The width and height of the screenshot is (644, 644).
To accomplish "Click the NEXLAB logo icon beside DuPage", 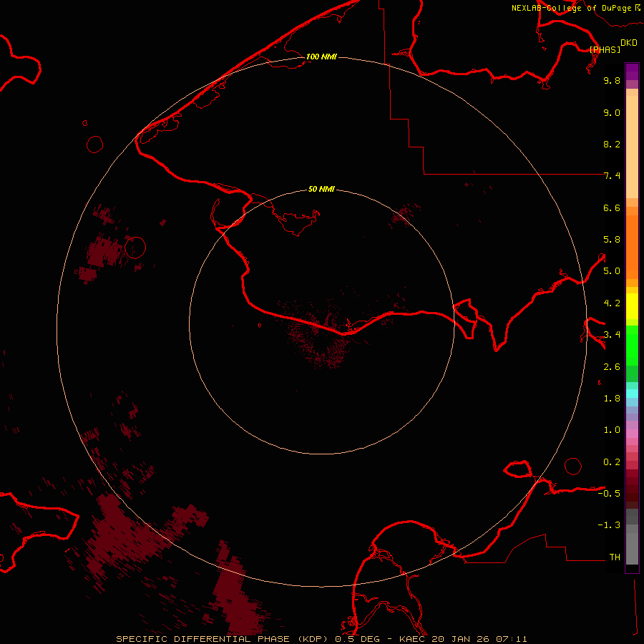I will click(x=638, y=8).
